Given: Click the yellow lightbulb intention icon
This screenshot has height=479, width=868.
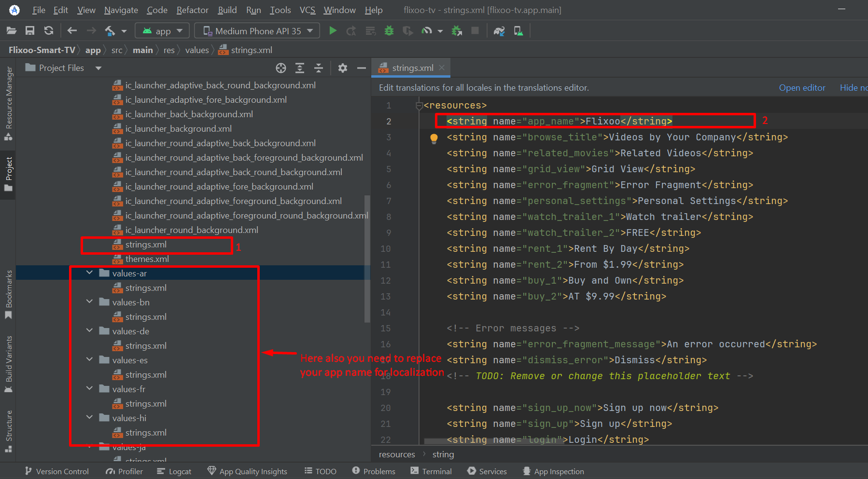Looking at the screenshot, I should tap(434, 139).
